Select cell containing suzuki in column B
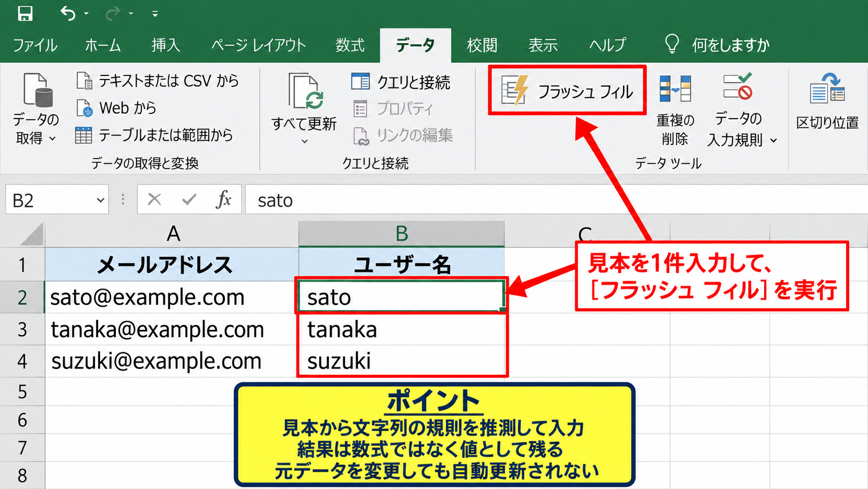Image resolution: width=868 pixels, height=489 pixels. 401,361
